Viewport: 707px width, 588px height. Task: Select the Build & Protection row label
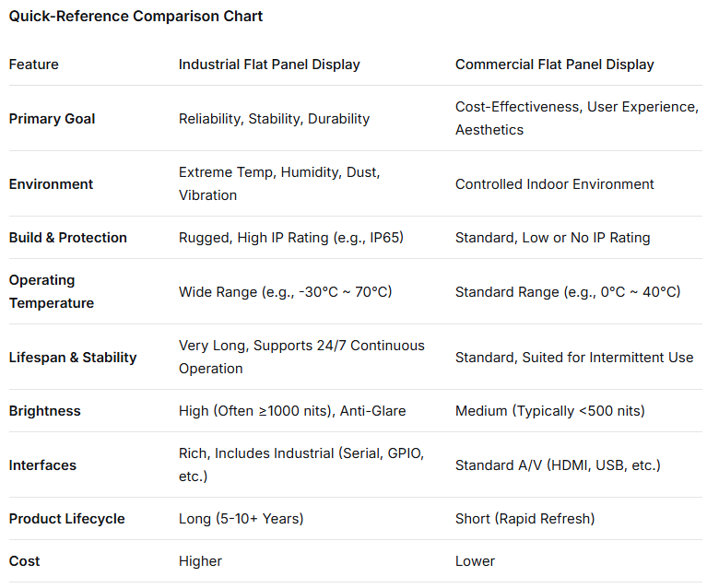point(68,238)
